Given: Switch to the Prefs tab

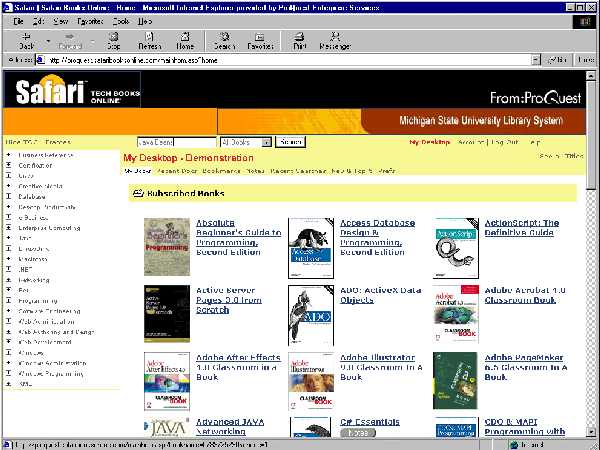Looking at the screenshot, I should click(x=387, y=171).
